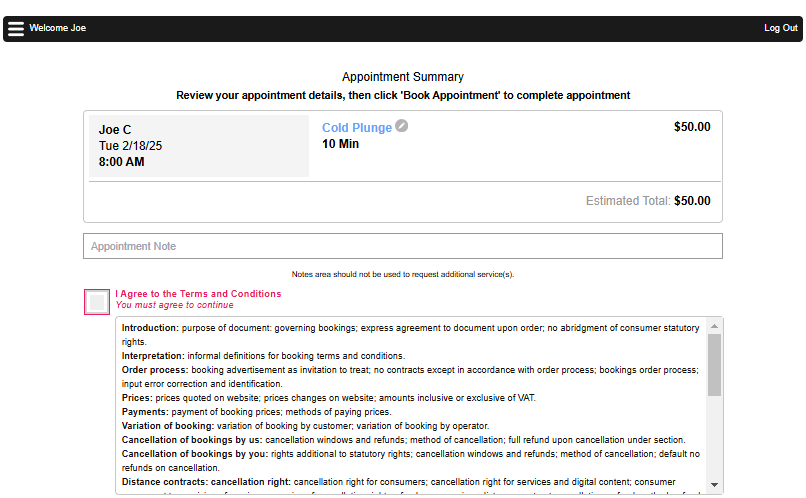Select the Joe C appointment details panel
Screen dimensions: 806x498
click(199, 146)
